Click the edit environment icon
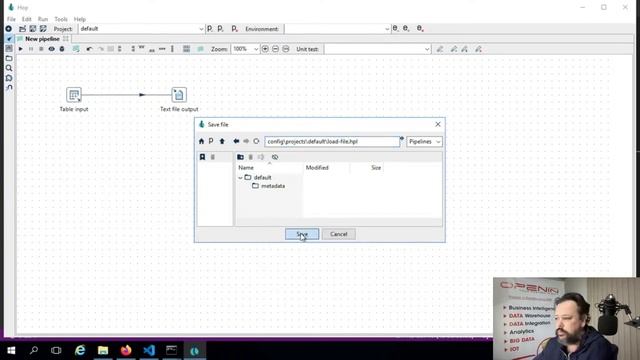The width and height of the screenshot is (640, 360). click(395, 29)
